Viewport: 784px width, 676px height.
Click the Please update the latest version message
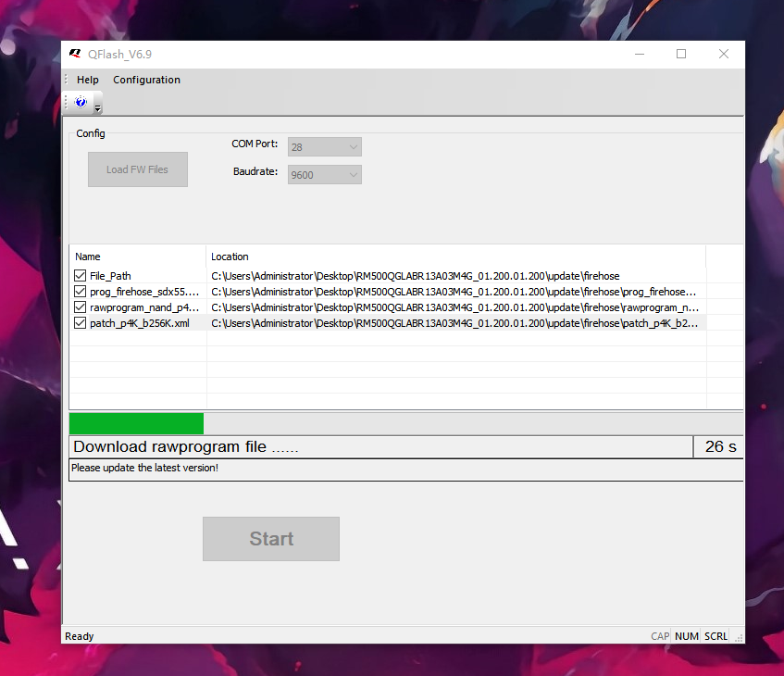[144, 468]
